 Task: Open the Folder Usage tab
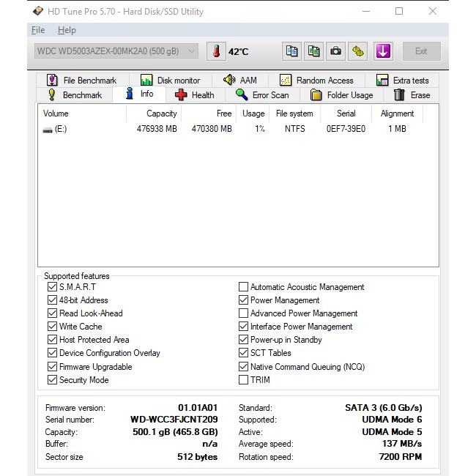tap(341, 95)
